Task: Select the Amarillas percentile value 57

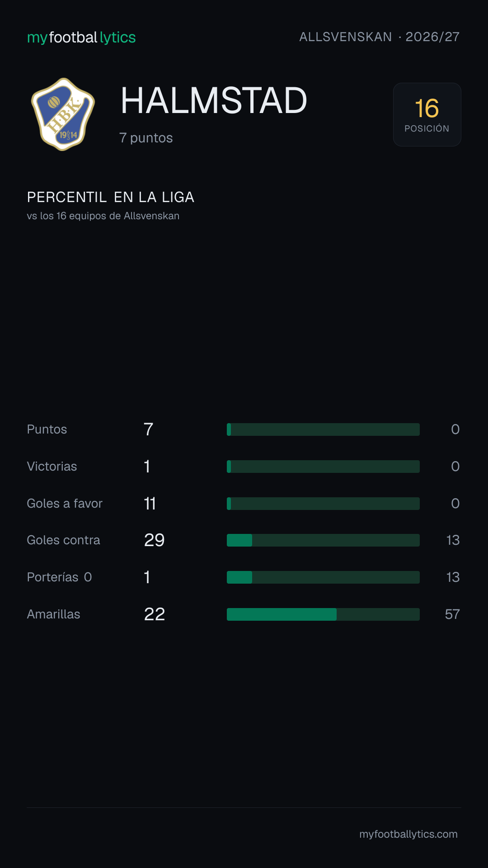Action: pyautogui.click(x=452, y=614)
